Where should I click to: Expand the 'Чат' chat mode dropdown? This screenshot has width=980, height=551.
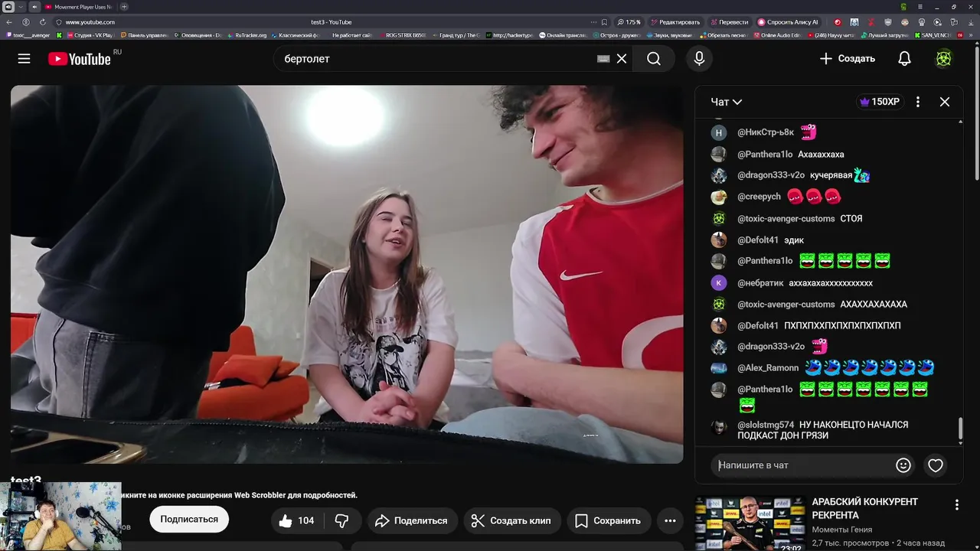(727, 102)
